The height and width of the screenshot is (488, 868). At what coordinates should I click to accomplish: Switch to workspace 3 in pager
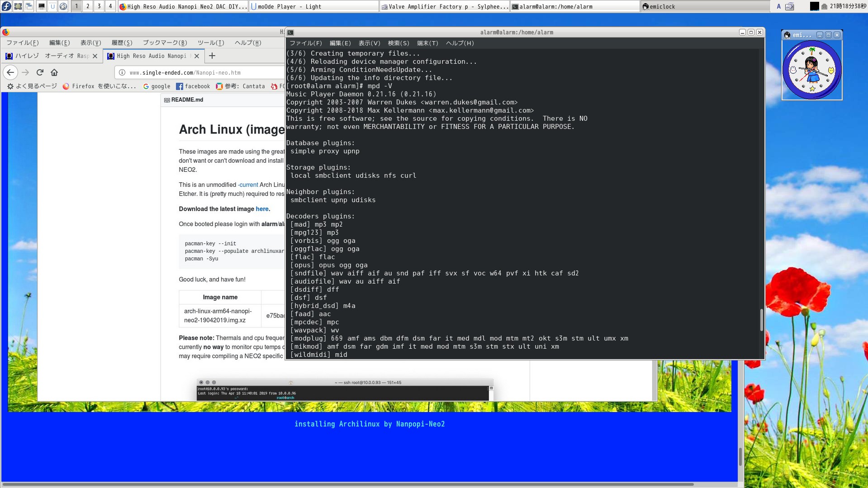click(x=99, y=6)
